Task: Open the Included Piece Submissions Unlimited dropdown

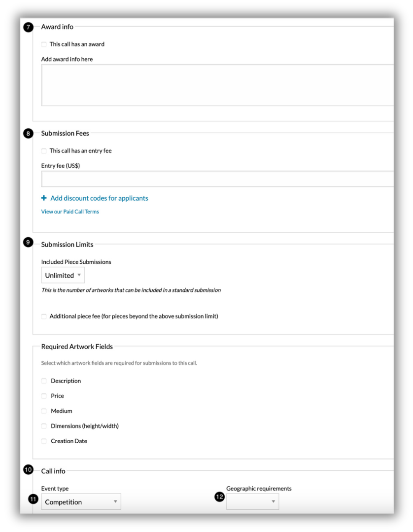Action: pos(63,275)
